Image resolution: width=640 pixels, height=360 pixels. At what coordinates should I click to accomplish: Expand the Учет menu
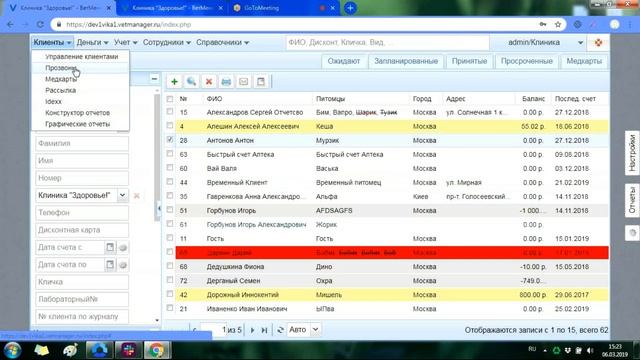(125, 42)
